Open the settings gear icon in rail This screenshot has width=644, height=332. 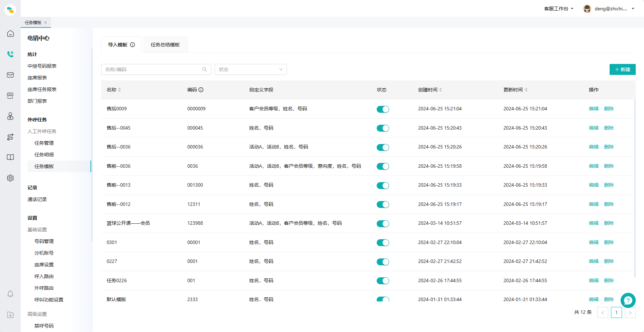click(10, 178)
